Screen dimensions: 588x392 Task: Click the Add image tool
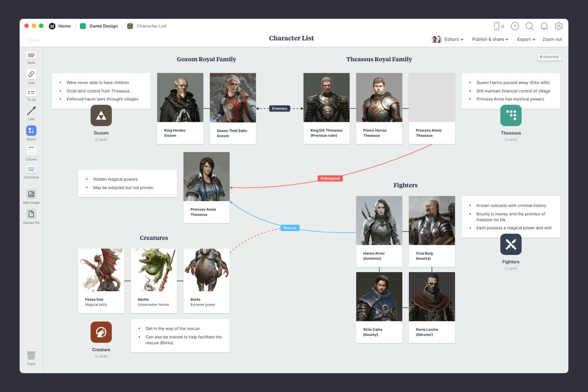31,195
